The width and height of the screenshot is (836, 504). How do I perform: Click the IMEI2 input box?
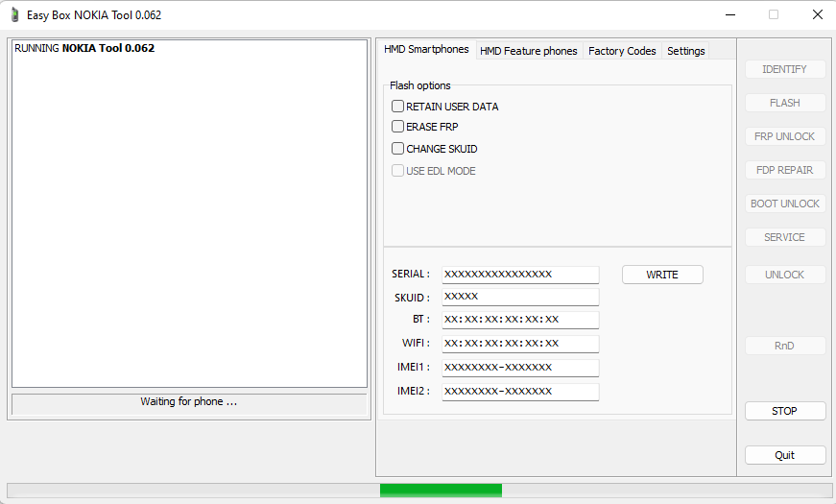[520, 392]
